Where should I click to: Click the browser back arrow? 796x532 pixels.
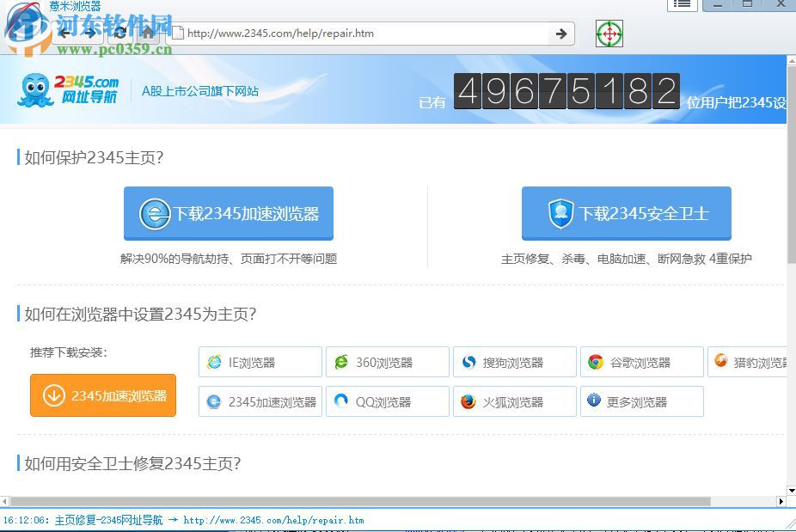click(x=64, y=34)
